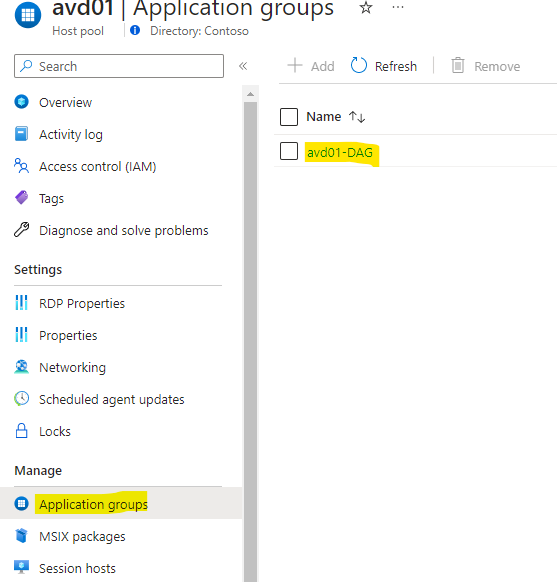557x582 pixels.
Task: Open Locks settings
Action: 55,432
